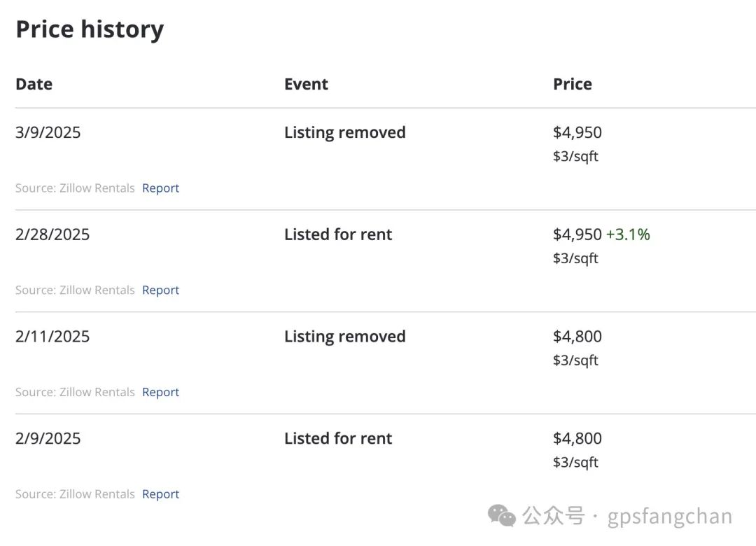
Task: Click the $4,950 price on 3/9/2025
Action: (577, 132)
